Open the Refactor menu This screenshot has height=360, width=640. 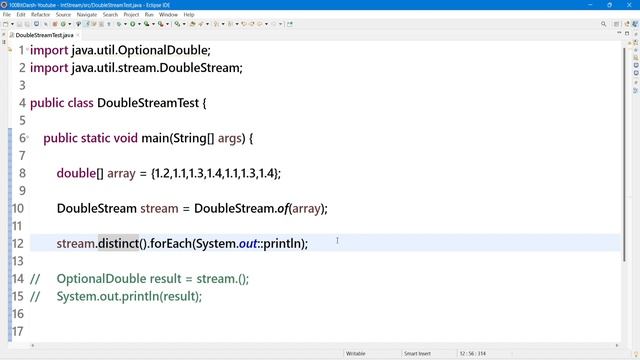(x=40, y=14)
